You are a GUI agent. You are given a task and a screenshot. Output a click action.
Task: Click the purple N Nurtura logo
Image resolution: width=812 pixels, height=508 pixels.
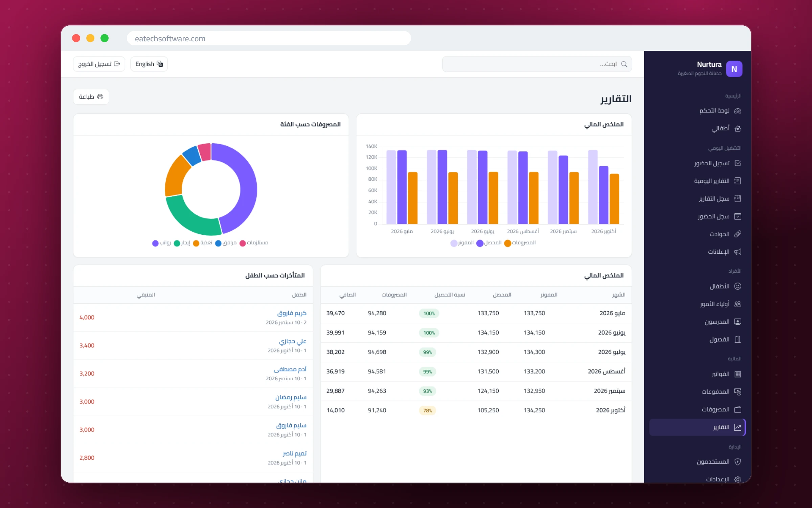pyautogui.click(x=734, y=69)
